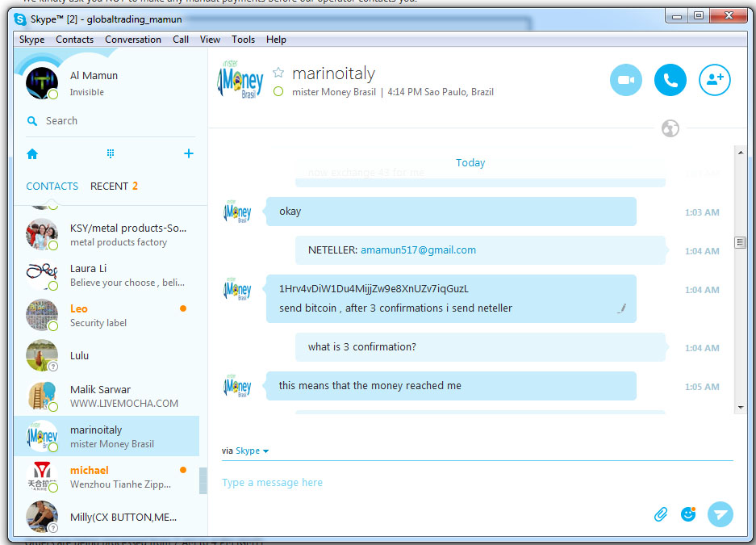Select contact Milly(CX BUTTON,ME...
The width and height of the screenshot is (756, 545).
pyautogui.click(x=107, y=517)
